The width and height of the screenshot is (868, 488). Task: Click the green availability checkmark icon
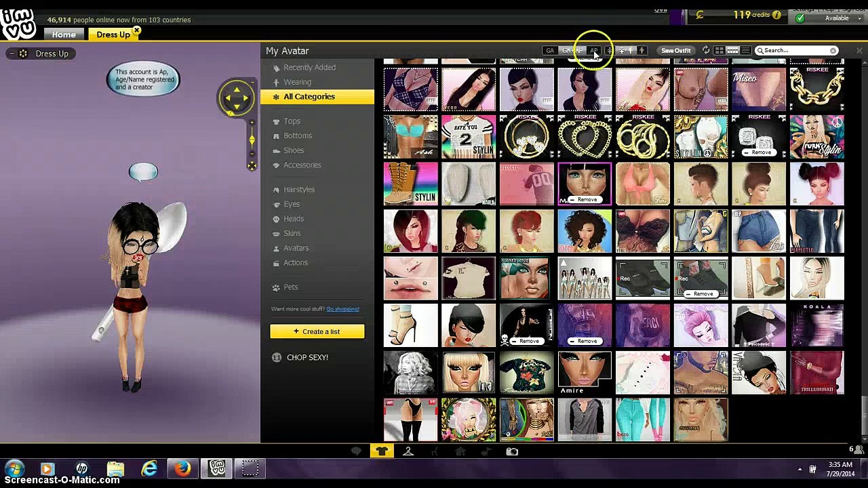[800, 18]
